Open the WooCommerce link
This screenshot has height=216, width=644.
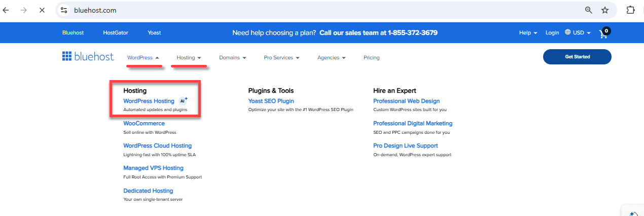[x=144, y=123]
